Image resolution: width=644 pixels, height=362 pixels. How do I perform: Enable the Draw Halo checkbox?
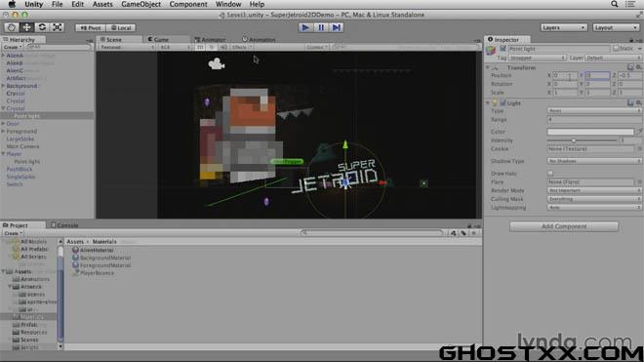[550, 174]
